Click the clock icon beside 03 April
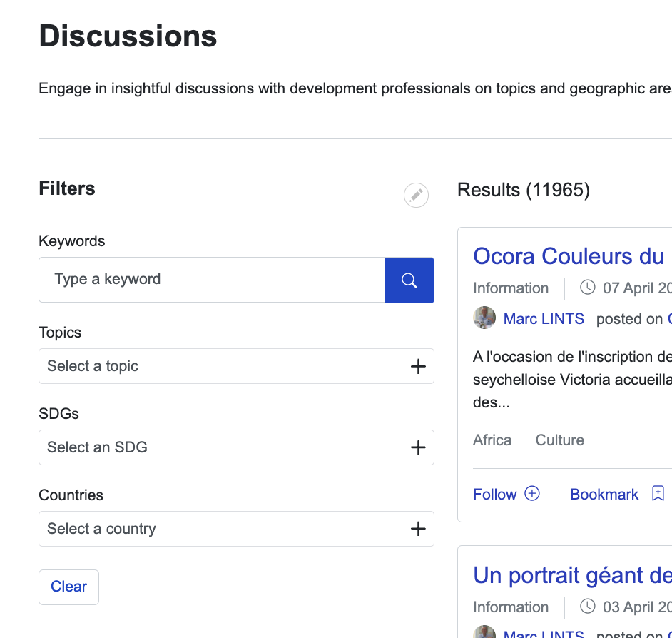This screenshot has width=672, height=638. point(587,607)
